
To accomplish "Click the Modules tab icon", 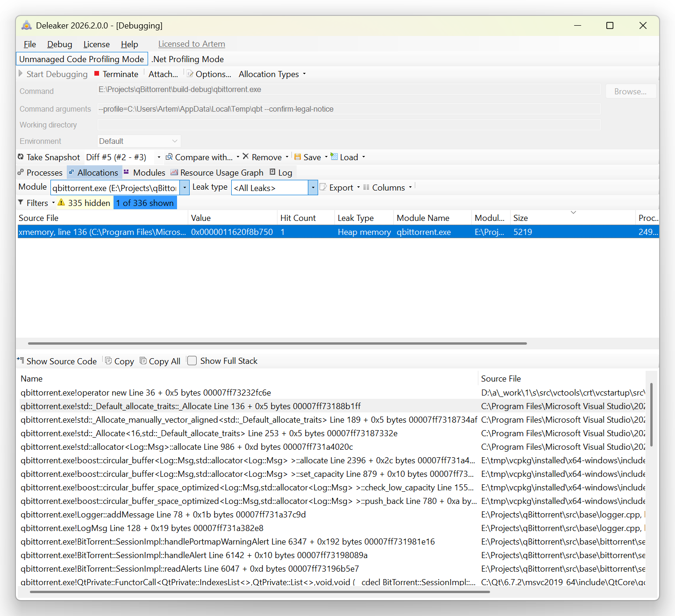I will coord(126,172).
